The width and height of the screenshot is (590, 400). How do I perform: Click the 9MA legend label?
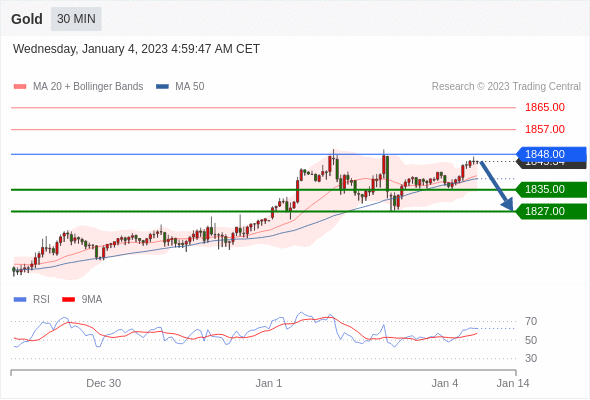point(92,300)
